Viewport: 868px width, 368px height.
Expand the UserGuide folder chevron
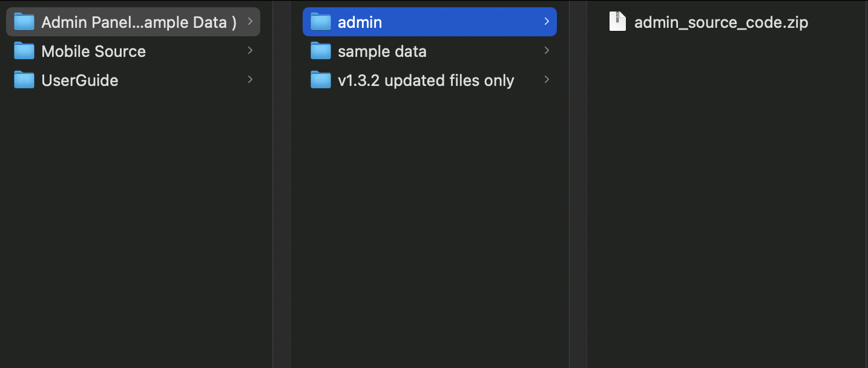[x=250, y=80]
